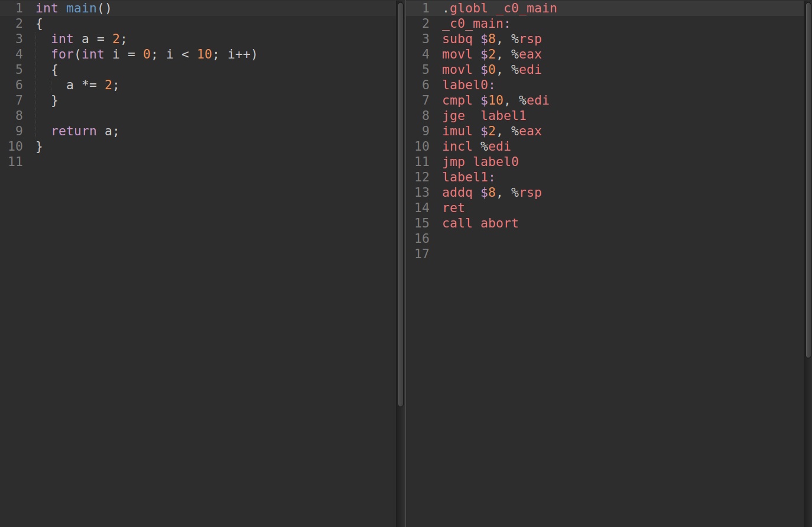
Task: Click the 'label0:' line in the assembly
Action: click(x=469, y=85)
